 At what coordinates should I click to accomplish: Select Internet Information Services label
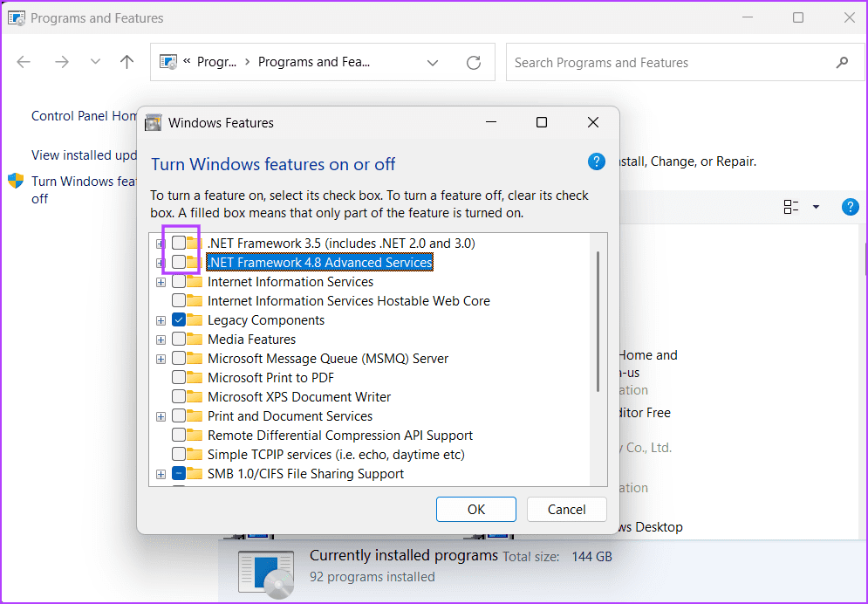pos(290,282)
